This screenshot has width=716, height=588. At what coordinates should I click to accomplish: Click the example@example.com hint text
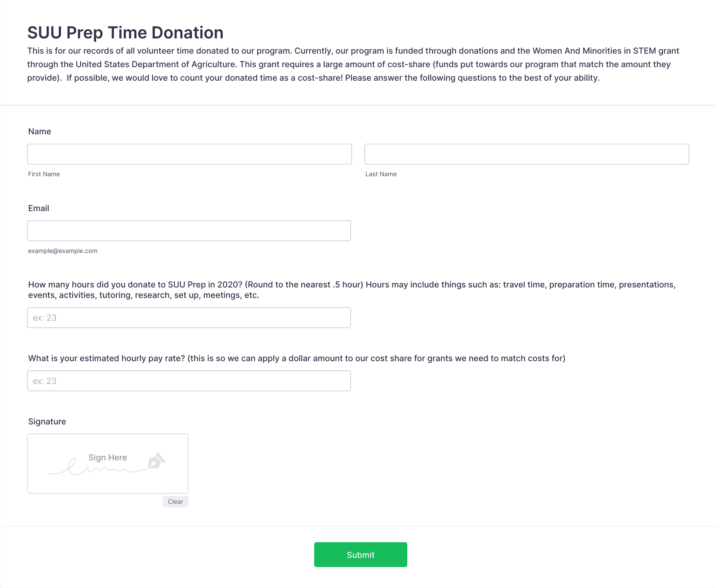click(63, 251)
